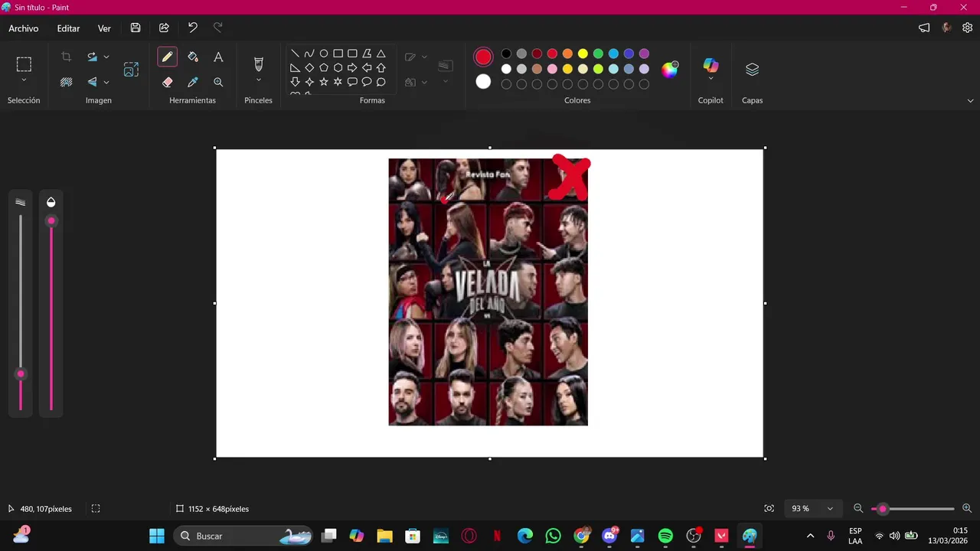Click the rectangular Selection tool
This screenshot has height=551, width=980.
pyautogui.click(x=24, y=64)
